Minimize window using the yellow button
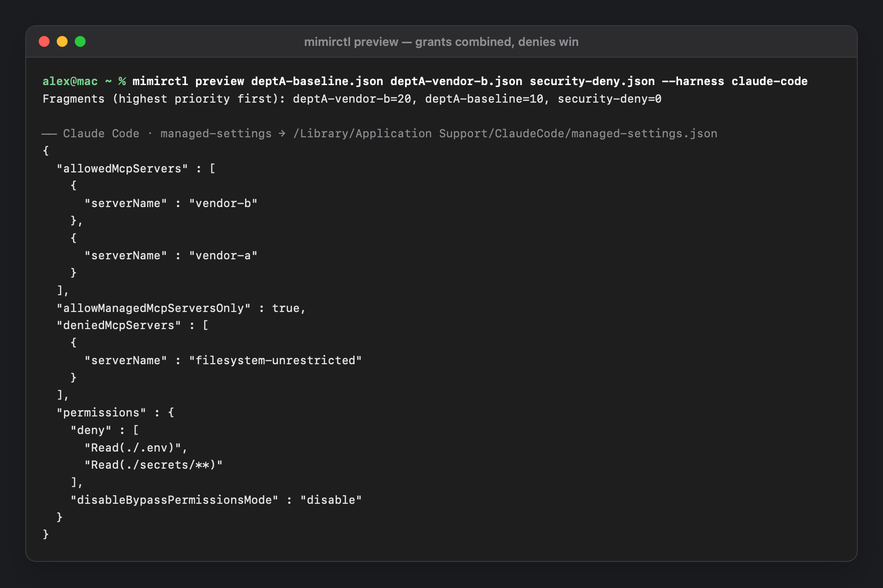The image size is (883, 588). [62, 41]
